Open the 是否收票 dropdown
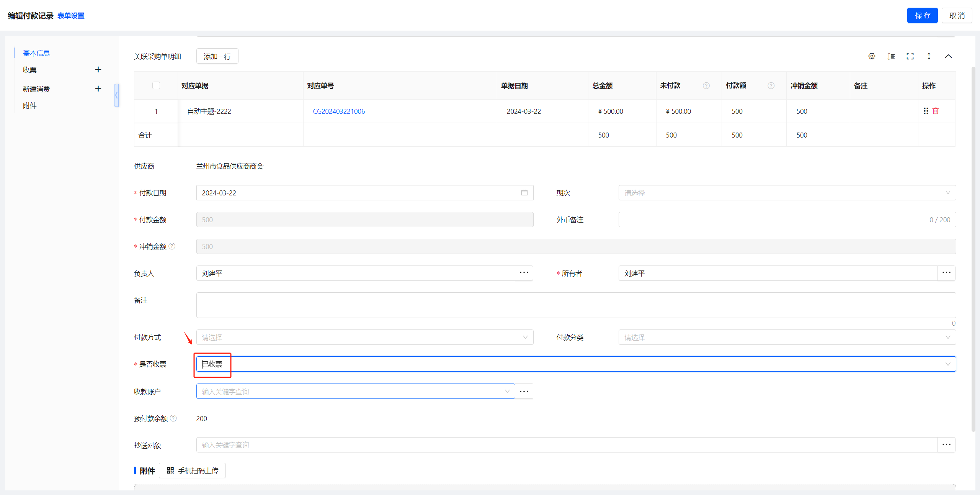This screenshot has height=495, width=980. [x=576, y=364]
